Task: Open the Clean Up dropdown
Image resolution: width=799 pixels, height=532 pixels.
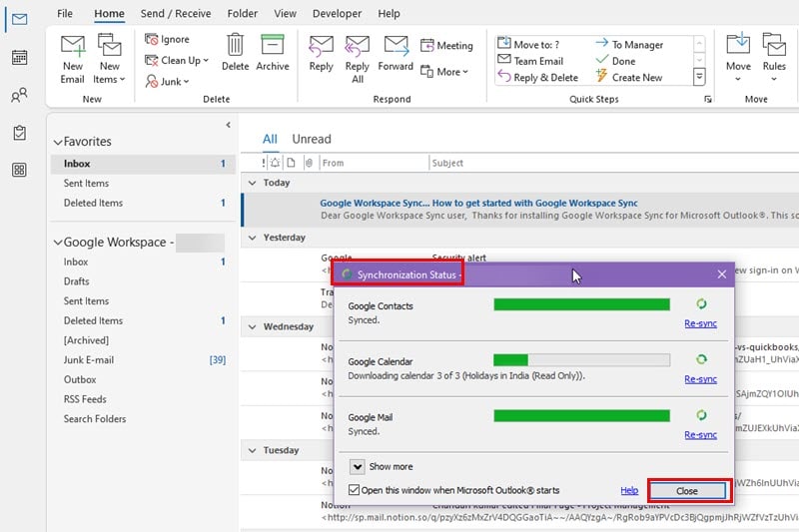Action: click(x=177, y=60)
